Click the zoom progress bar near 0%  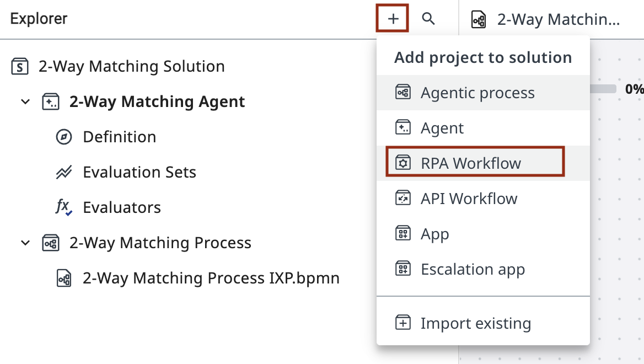coord(603,89)
